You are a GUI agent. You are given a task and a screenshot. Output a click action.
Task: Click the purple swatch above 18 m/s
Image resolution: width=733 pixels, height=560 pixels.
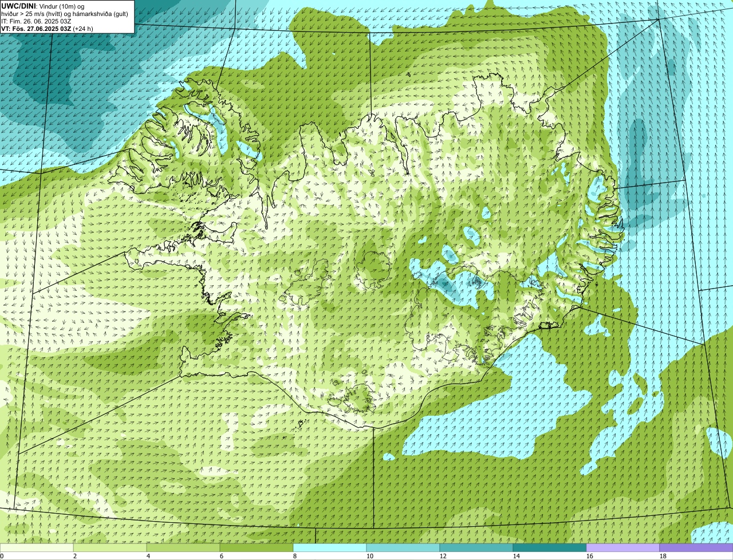pyautogui.click(x=696, y=547)
